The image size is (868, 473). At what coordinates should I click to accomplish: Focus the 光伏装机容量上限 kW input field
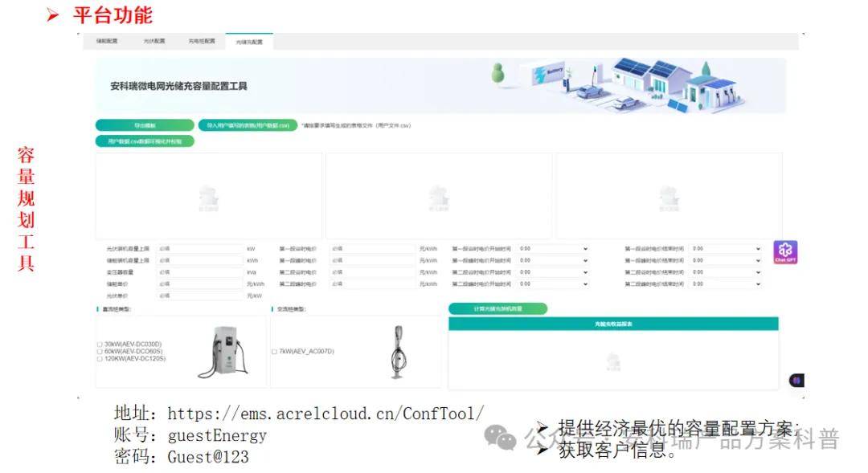point(200,249)
